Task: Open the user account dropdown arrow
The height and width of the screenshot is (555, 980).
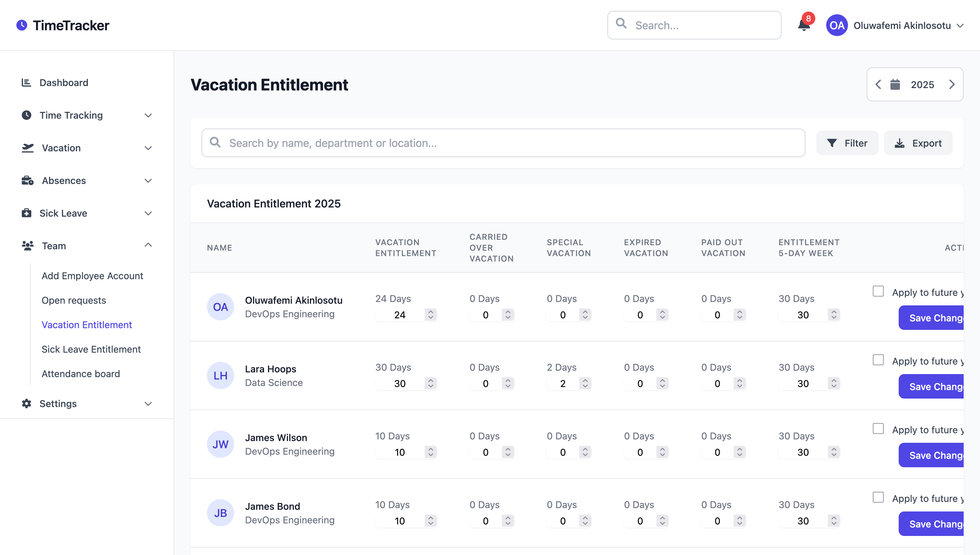Action: click(x=960, y=26)
